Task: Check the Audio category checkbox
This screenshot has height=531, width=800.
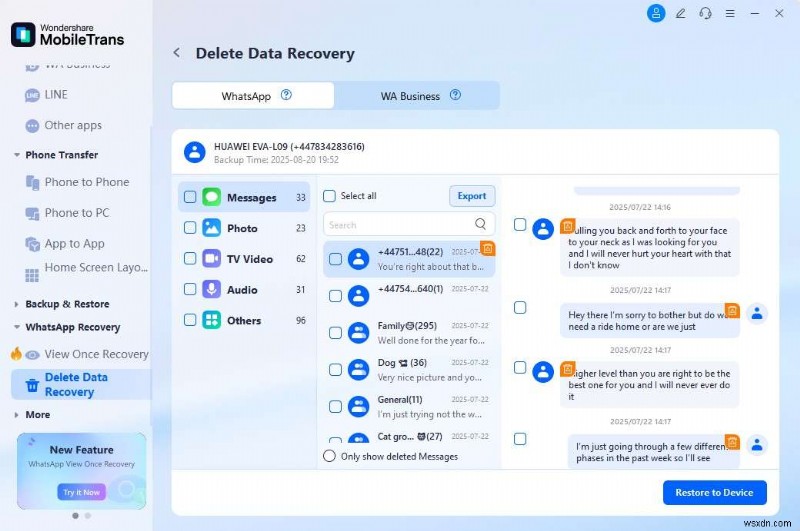Action: [x=190, y=289]
